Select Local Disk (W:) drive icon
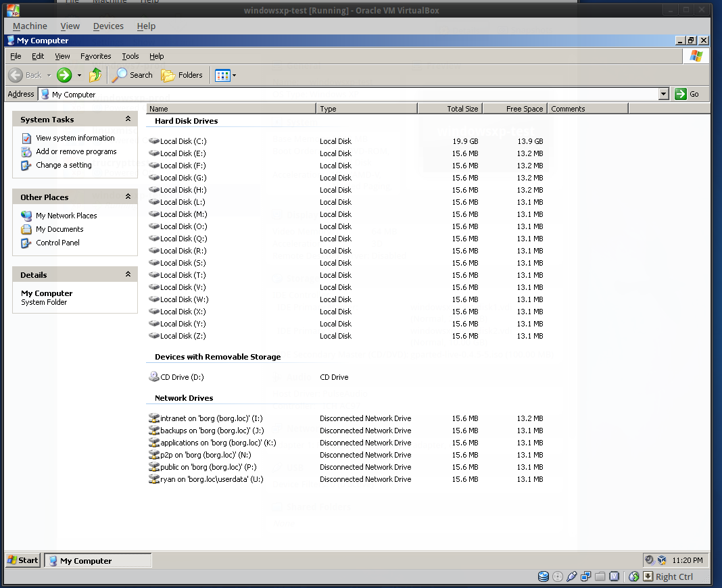This screenshot has width=722, height=588. tap(153, 299)
